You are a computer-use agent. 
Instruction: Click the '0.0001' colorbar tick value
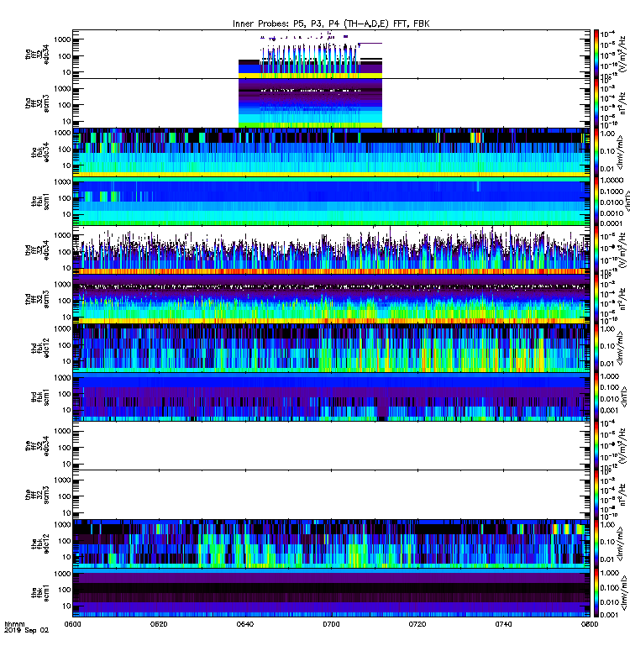point(612,223)
